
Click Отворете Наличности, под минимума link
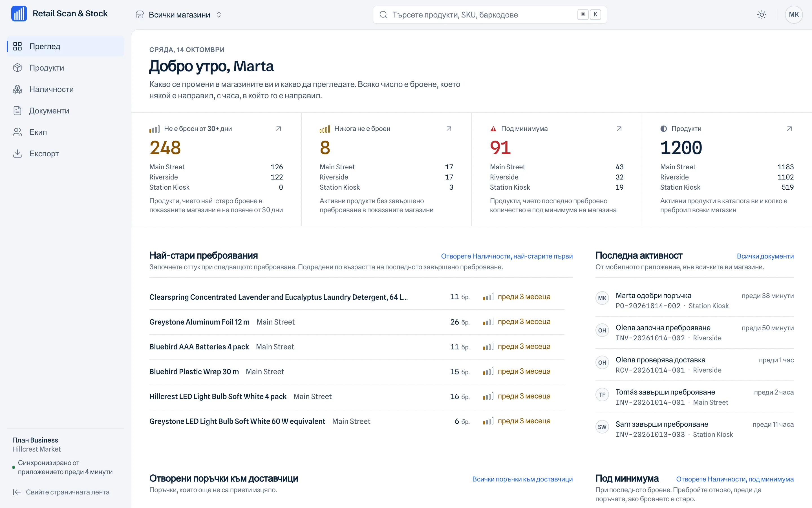(735, 479)
